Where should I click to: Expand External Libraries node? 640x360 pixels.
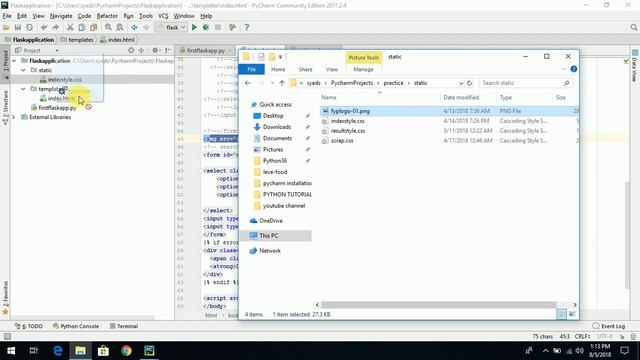14,117
